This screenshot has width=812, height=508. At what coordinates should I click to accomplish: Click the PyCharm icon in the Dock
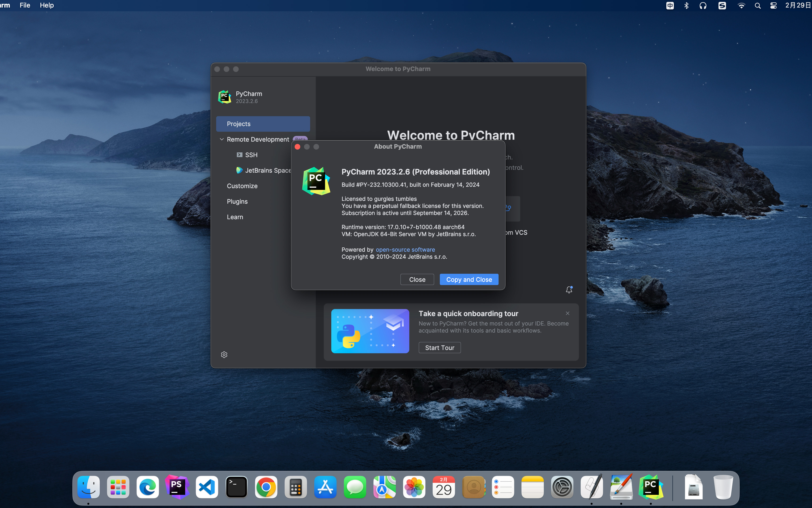[x=651, y=487]
